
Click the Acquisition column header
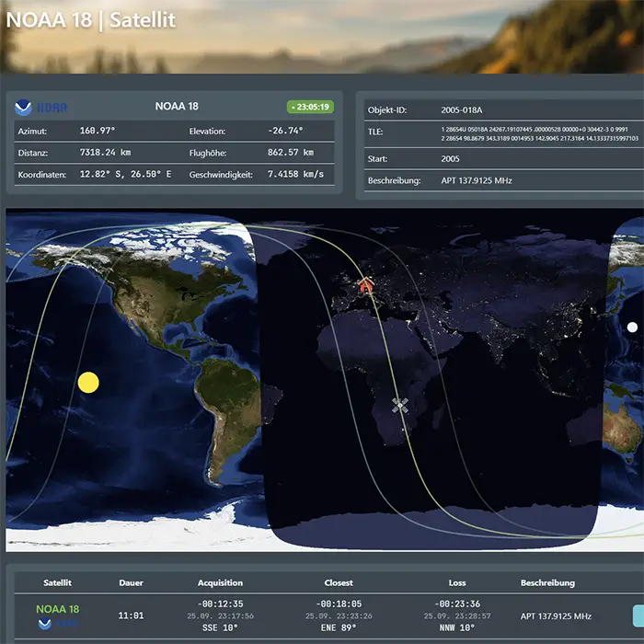[x=220, y=582]
